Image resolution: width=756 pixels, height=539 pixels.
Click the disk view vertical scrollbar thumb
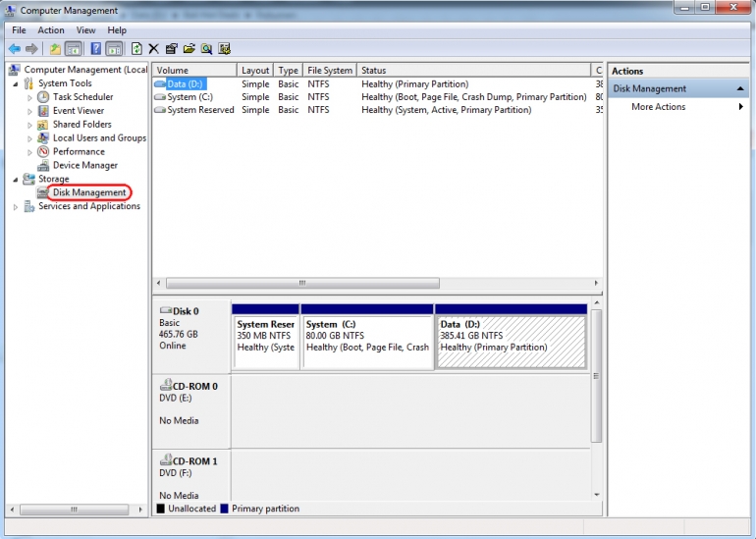click(596, 376)
